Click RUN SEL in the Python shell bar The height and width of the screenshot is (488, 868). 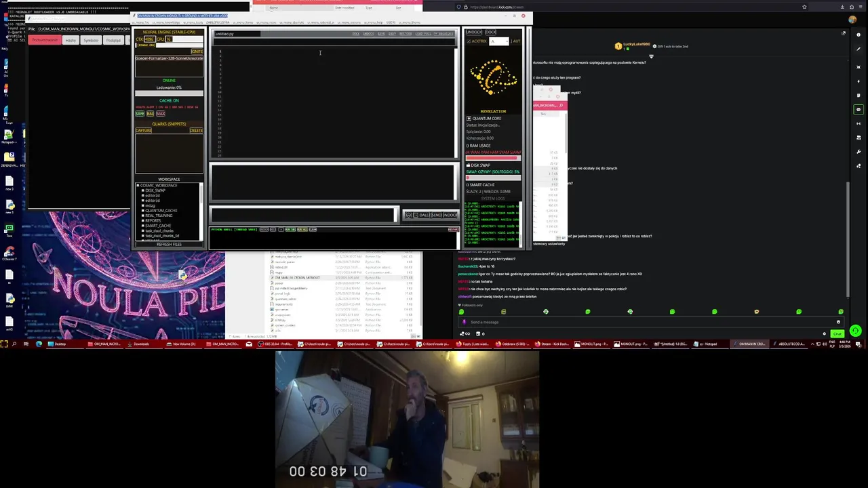[290, 230]
